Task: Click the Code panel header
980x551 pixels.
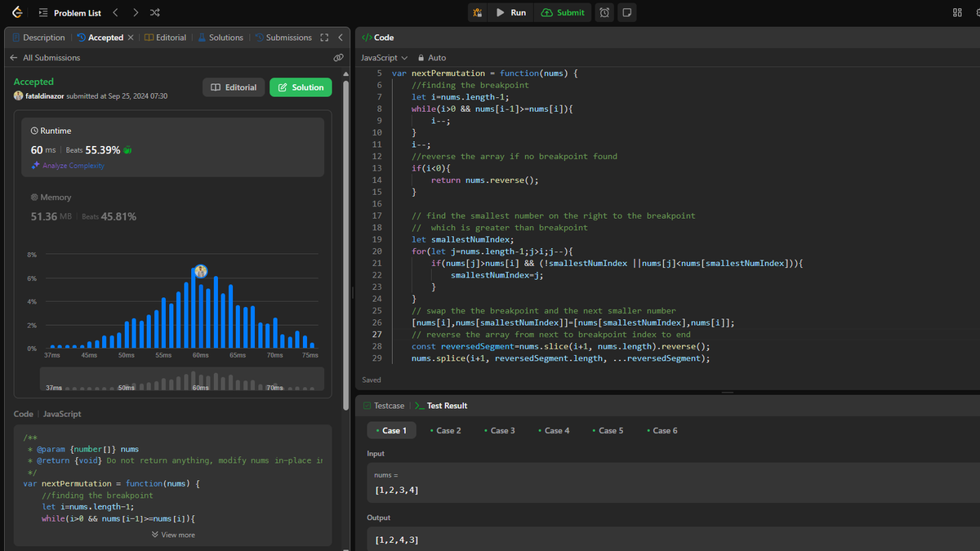Action: tap(378, 38)
